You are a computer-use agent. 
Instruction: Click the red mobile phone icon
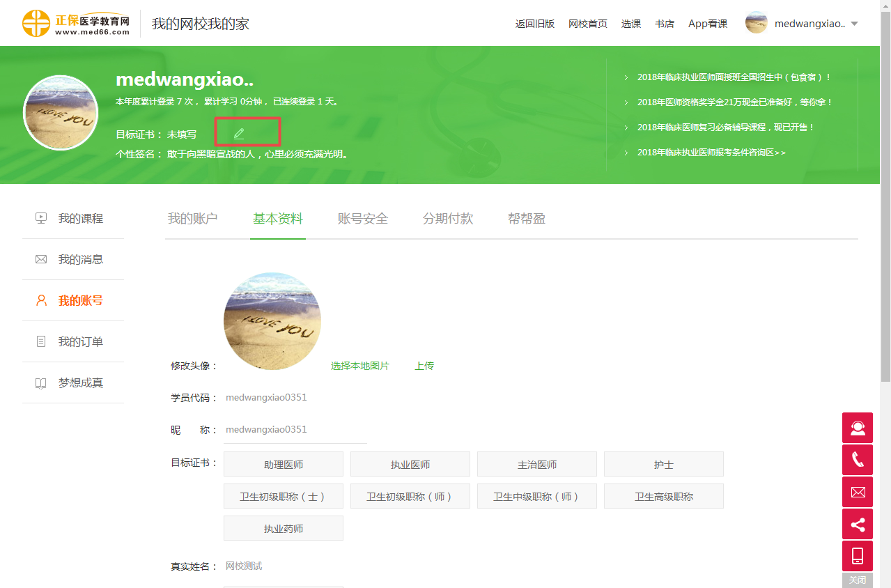(x=858, y=556)
